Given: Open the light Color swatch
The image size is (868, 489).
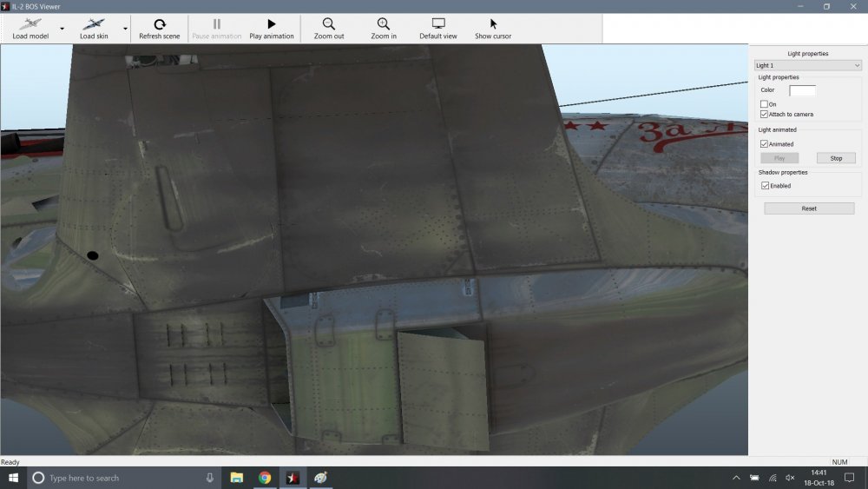Looking at the screenshot, I should (x=802, y=90).
